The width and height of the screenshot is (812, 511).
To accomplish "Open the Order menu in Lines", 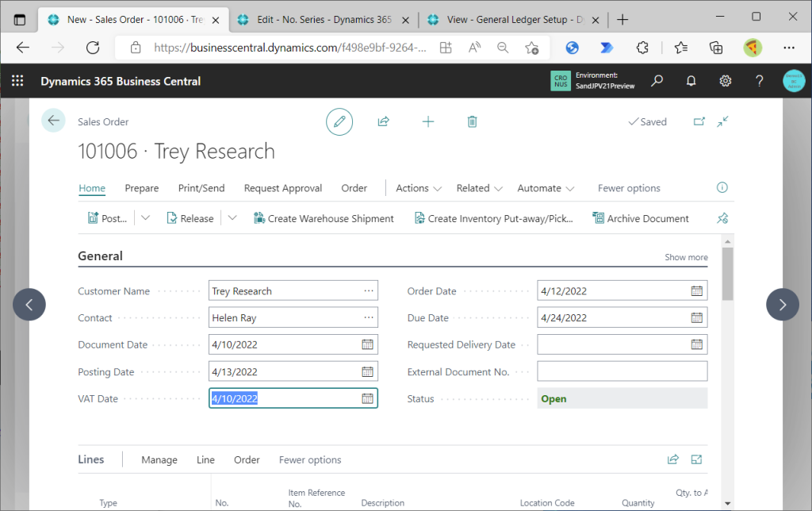I will pos(247,459).
